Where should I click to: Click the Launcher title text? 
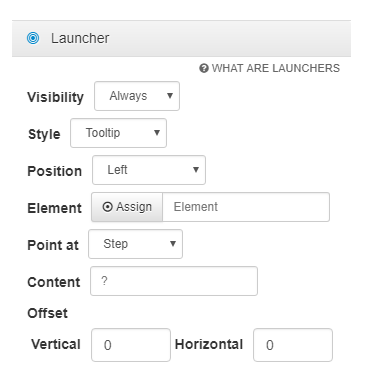[80, 38]
